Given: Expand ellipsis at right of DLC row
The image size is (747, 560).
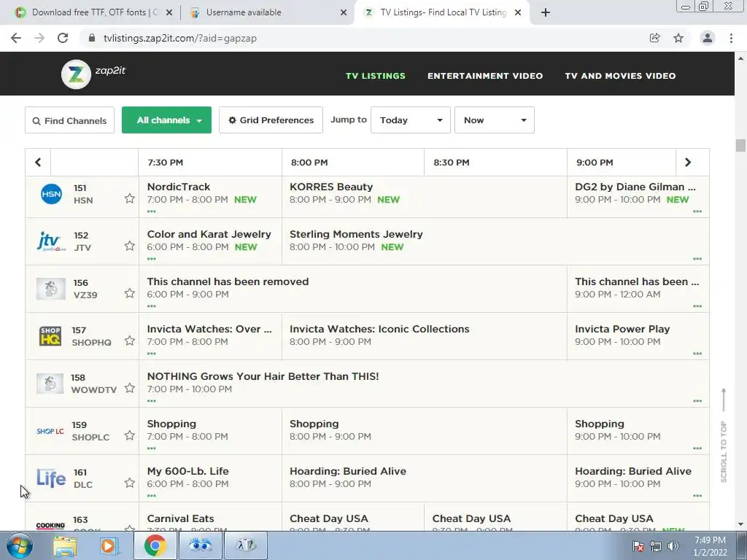Looking at the screenshot, I should [697, 496].
